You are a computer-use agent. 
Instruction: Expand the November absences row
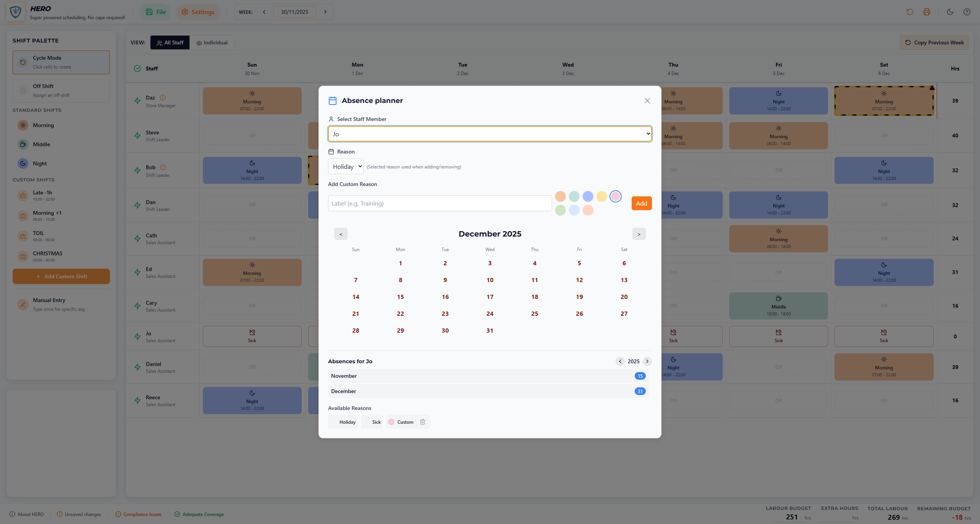488,376
